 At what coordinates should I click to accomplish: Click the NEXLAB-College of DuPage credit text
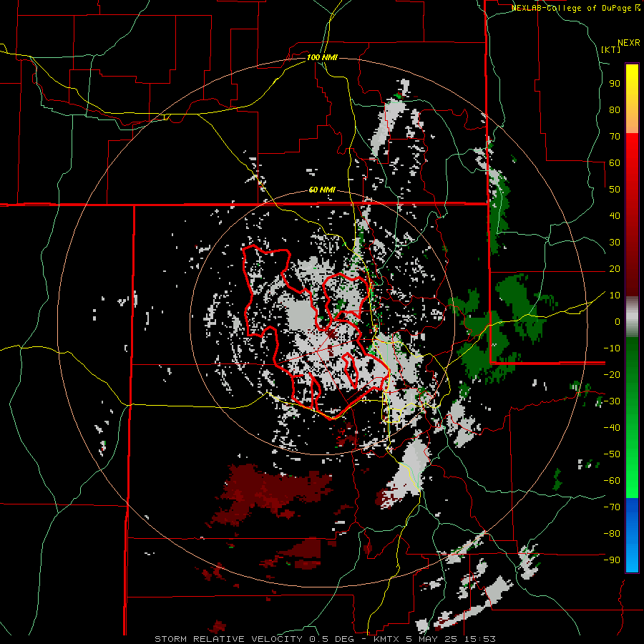pyautogui.click(x=576, y=8)
